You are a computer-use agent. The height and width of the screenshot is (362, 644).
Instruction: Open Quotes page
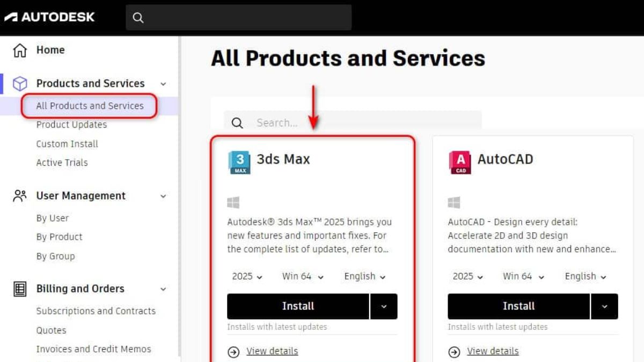tap(51, 330)
